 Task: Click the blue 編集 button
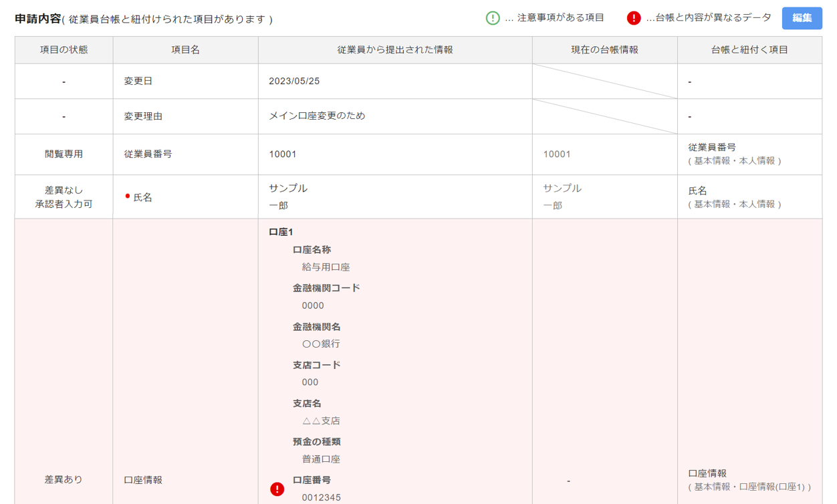[802, 18]
